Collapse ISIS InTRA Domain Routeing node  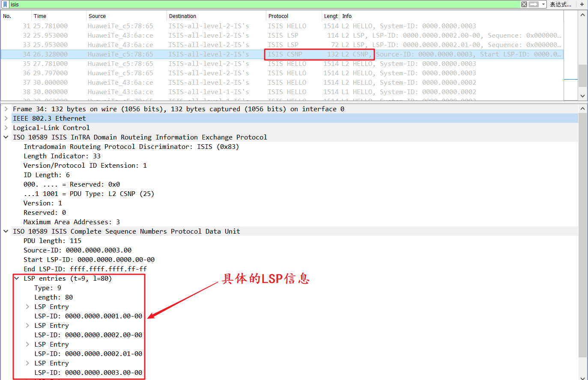tap(6, 137)
